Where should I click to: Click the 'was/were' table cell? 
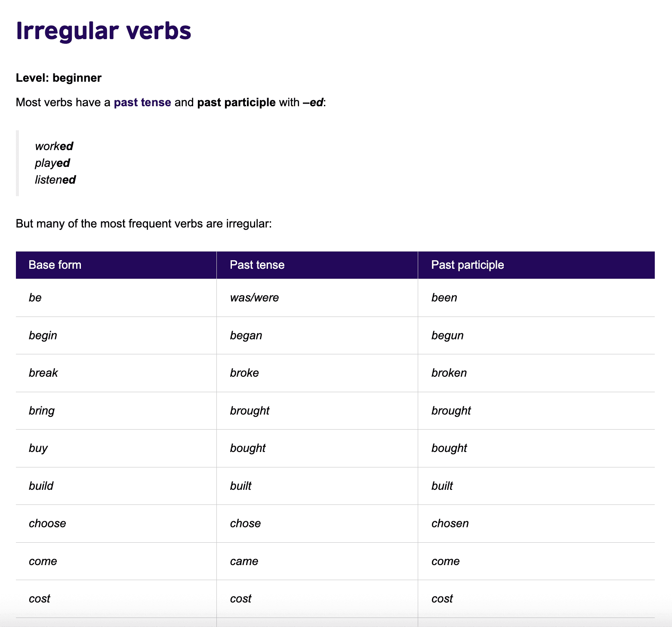[x=254, y=298]
